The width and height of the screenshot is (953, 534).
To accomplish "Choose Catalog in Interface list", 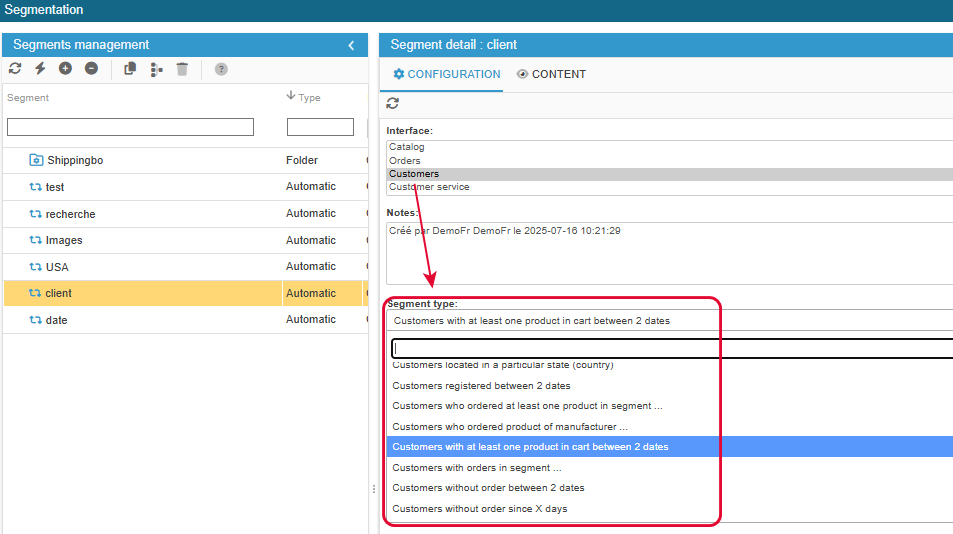I will [670, 147].
